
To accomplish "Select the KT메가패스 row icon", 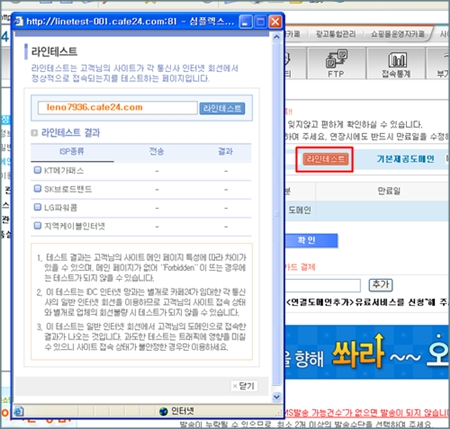I will coord(38,170).
